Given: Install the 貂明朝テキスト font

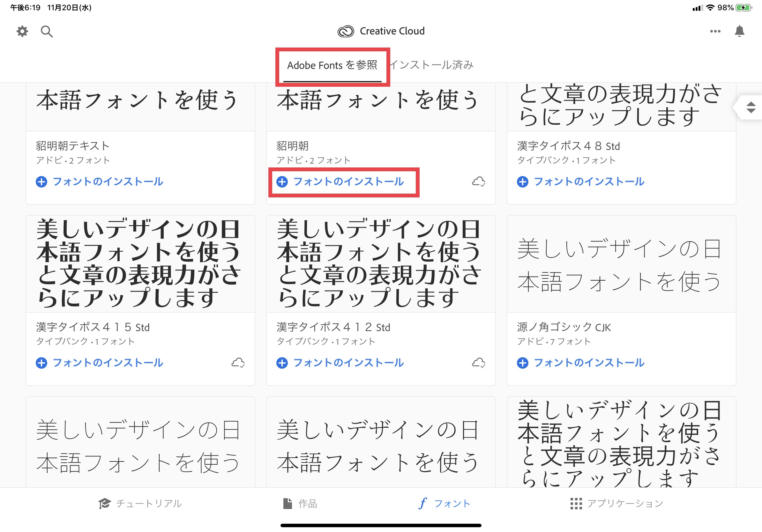Looking at the screenshot, I should 100,182.
